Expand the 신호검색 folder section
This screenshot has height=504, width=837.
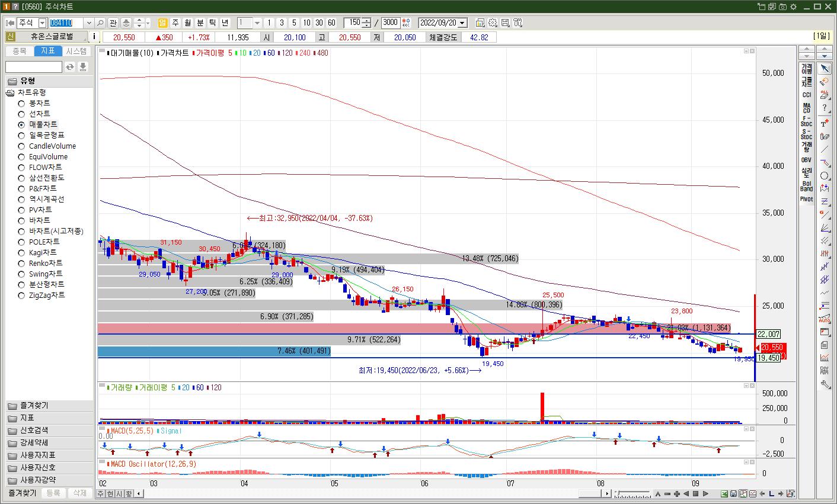(49, 431)
